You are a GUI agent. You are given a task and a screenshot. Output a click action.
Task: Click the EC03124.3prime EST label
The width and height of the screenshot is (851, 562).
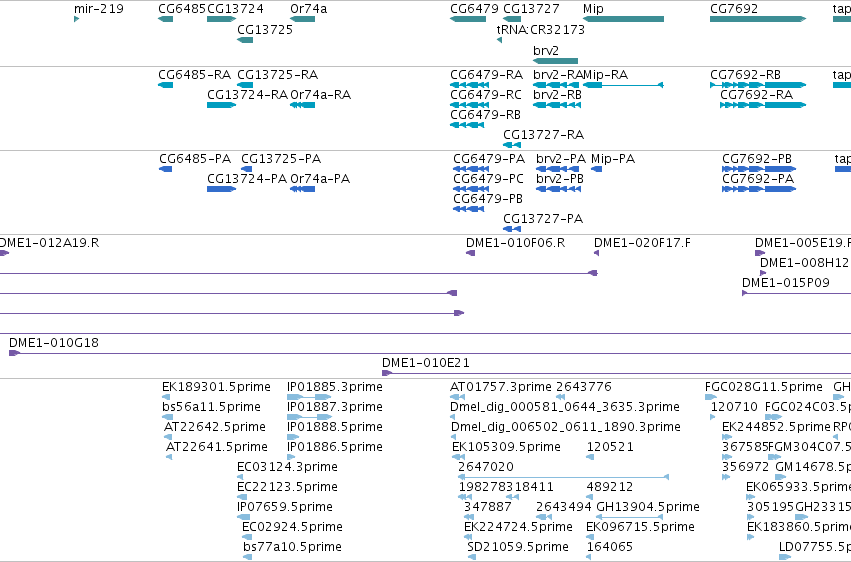[287, 467]
